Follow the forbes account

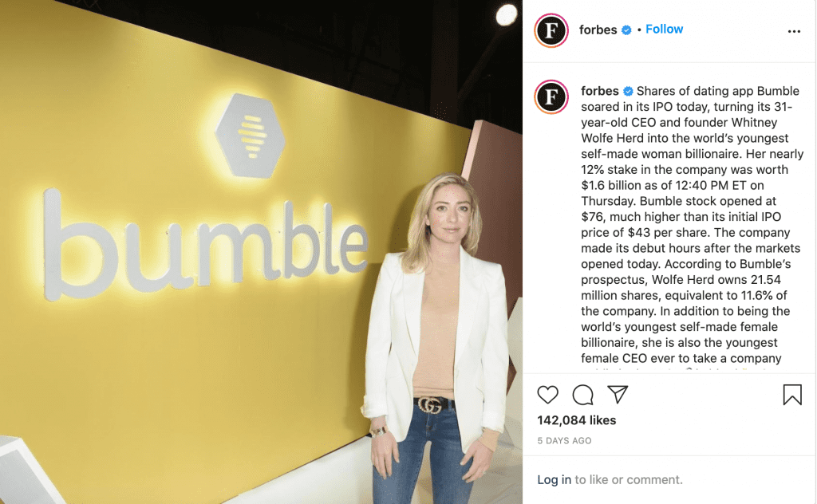[x=664, y=30]
